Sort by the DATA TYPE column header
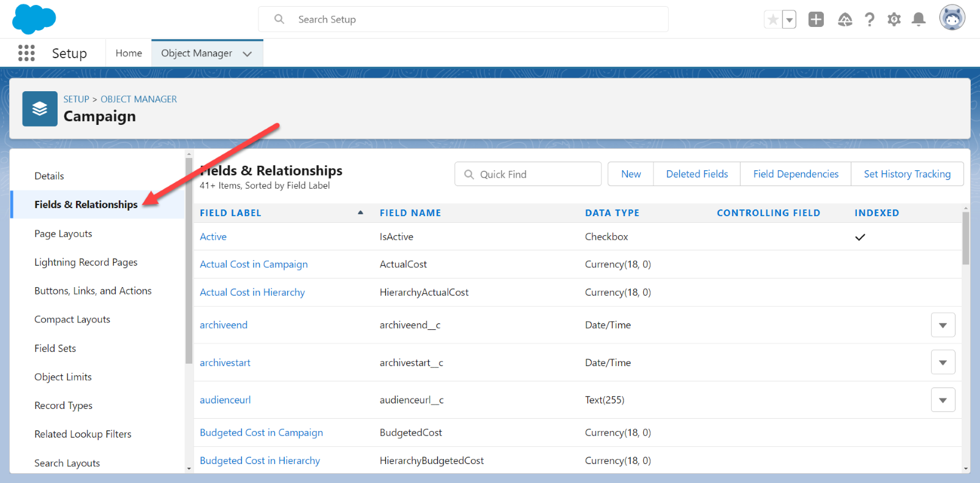980x483 pixels. tap(612, 213)
